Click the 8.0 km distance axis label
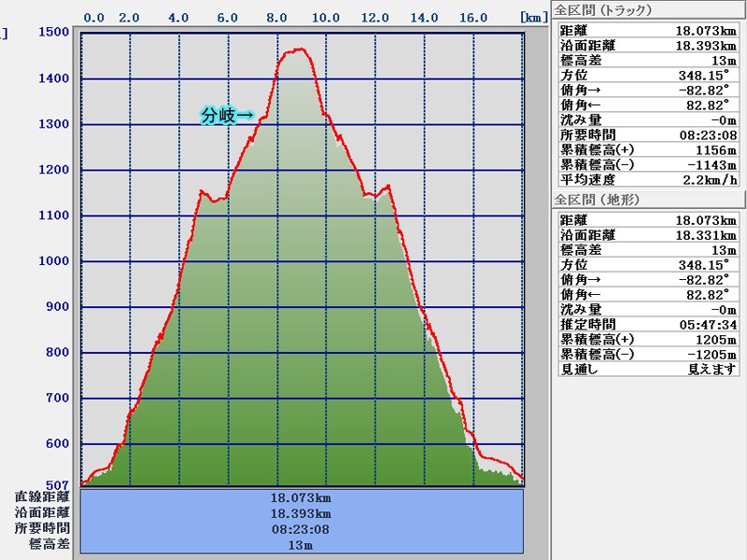Screen dimensions: 747x560 coord(276,17)
